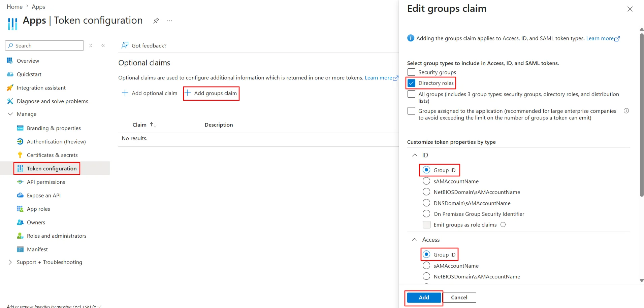Close the Edit groups claim panel
The height and width of the screenshot is (308, 644).
click(630, 9)
